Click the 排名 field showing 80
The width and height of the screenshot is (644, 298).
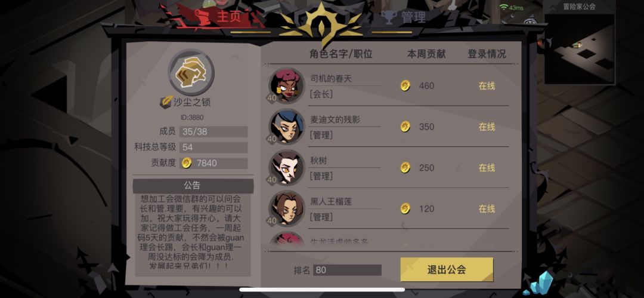[x=347, y=270]
